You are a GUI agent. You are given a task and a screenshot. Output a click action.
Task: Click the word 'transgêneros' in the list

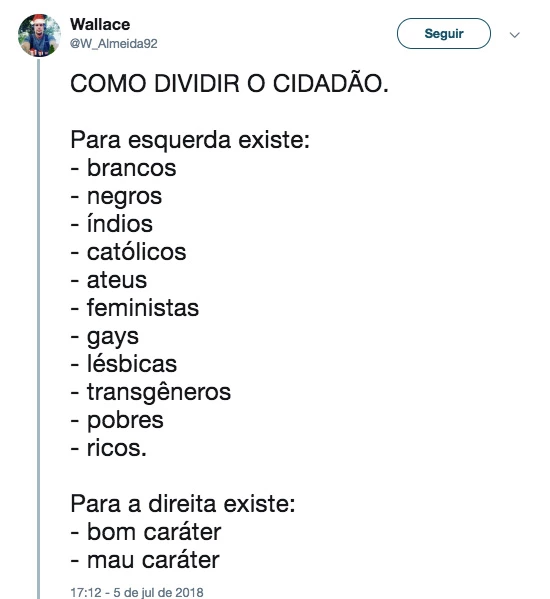click(x=159, y=392)
